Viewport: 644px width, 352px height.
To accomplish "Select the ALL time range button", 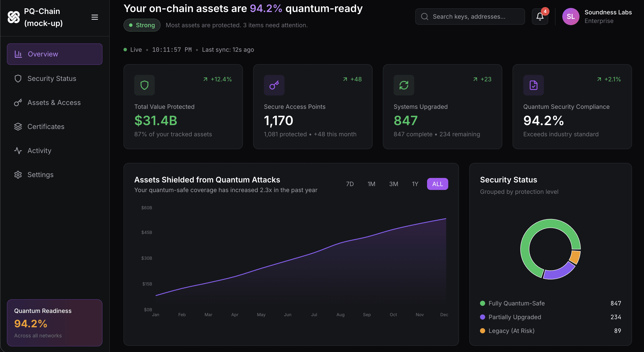I will [x=437, y=184].
